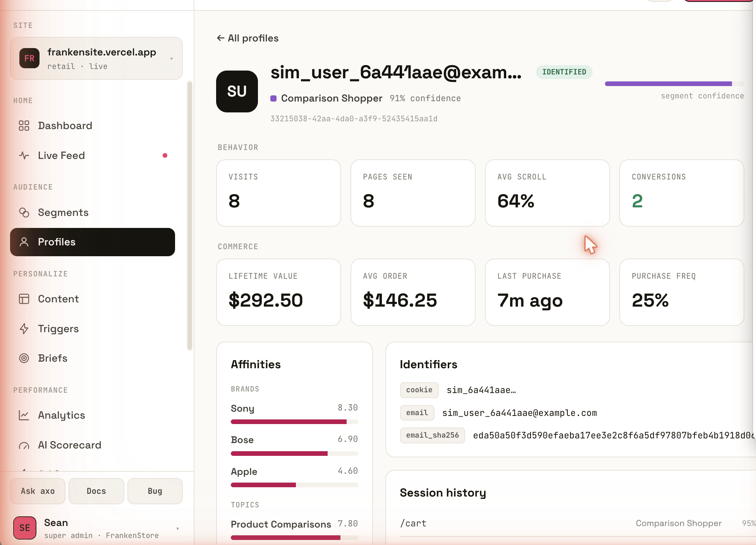Image resolution: width=756 pixels, height=545 pixels.
Task: Click the Segments overlapping circles icon
Action: click(24, 212)
